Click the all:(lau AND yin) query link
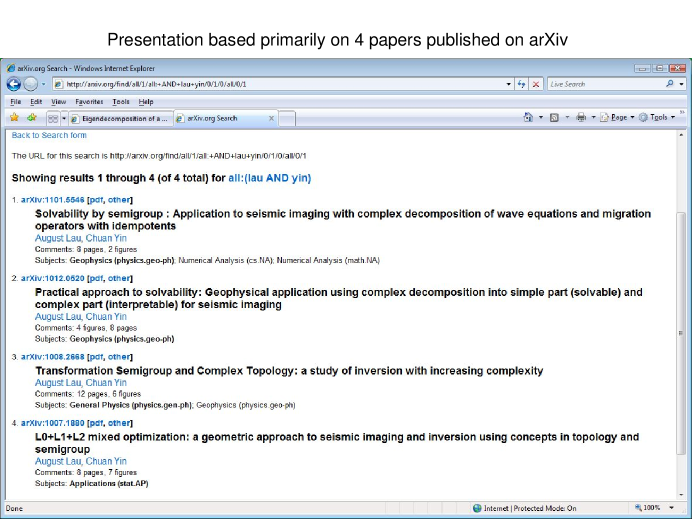This screenshot has width=692, height=519. [270, 178]
